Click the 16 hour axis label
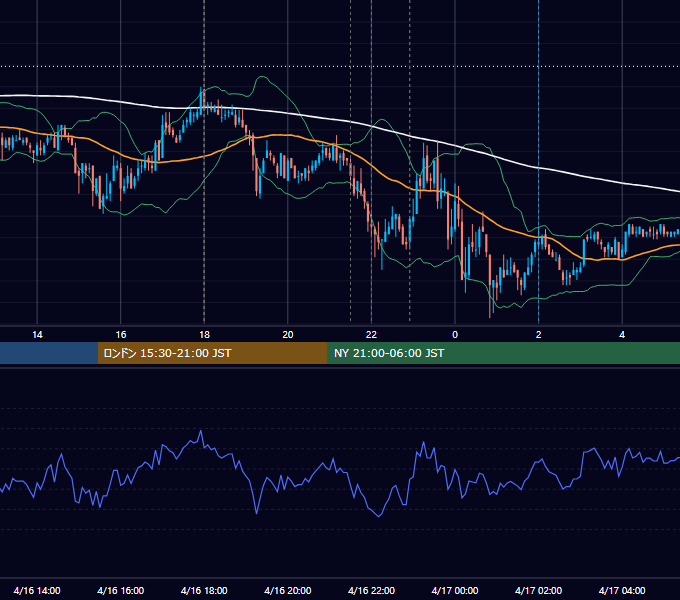 121,335
